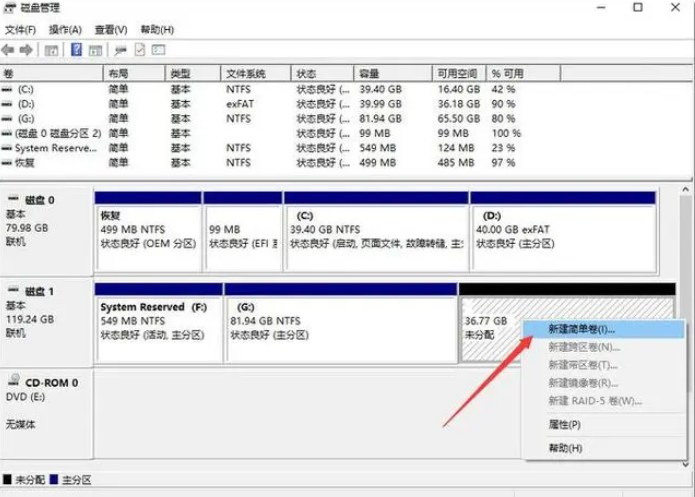
Task: Click the CD-ROM 0 drive icon
Action: click(14, 380)
